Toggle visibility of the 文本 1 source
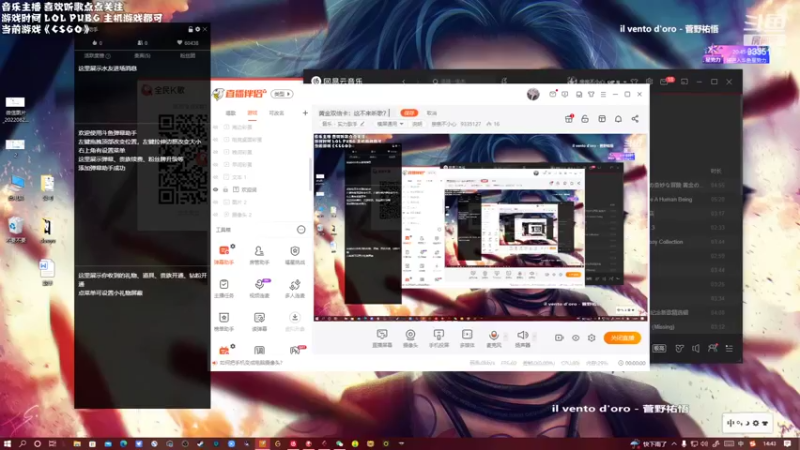Screen dimensions: 800x450 [216, 177]
